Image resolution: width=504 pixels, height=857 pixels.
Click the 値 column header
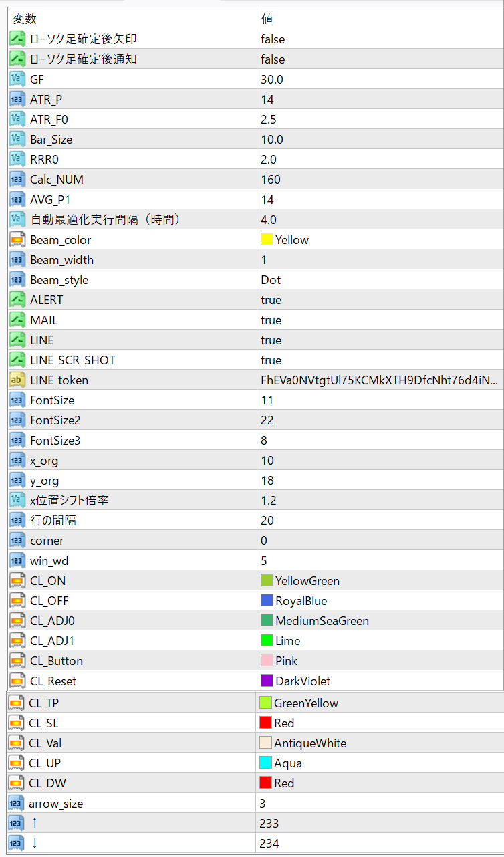click(x=267, y=19)
